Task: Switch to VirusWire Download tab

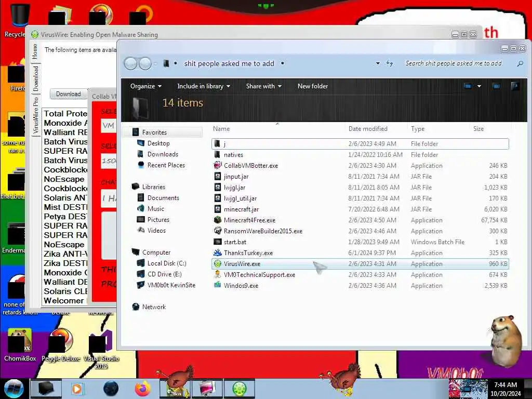Action: [36, 78]
